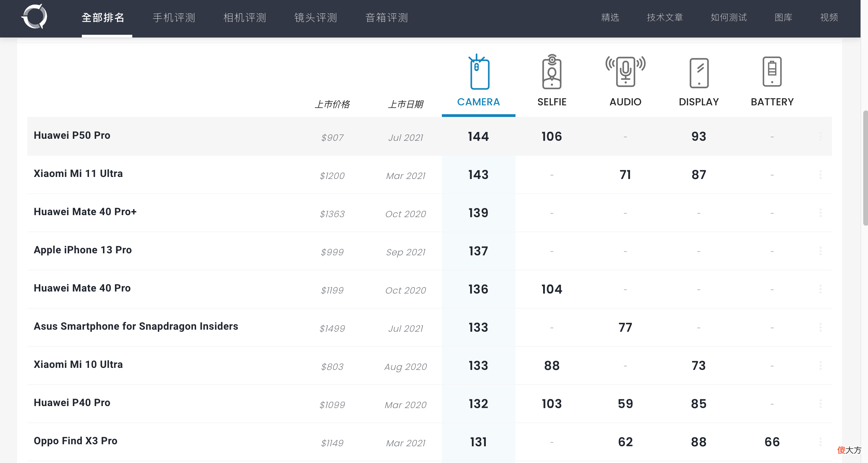This screenshot has height=463, width=868.
Task: Open the 图库 gallery link
Action: click(x=783, y=17)
